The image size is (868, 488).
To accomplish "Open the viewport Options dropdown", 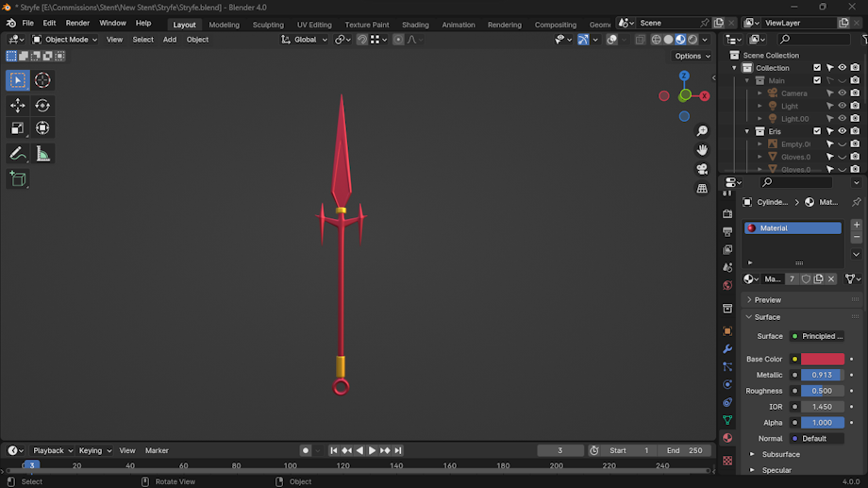I will 692,56.
